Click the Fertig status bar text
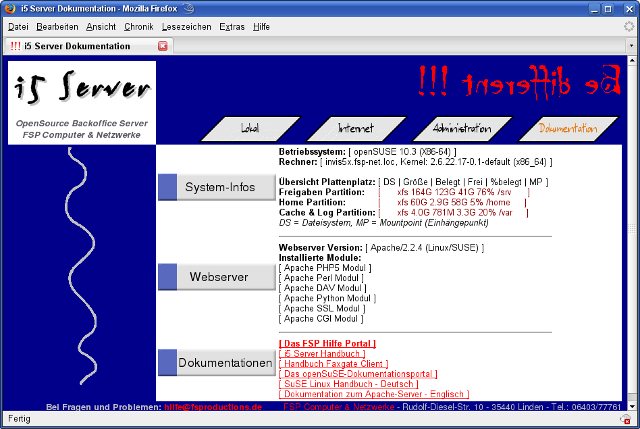 pos(19,419)
